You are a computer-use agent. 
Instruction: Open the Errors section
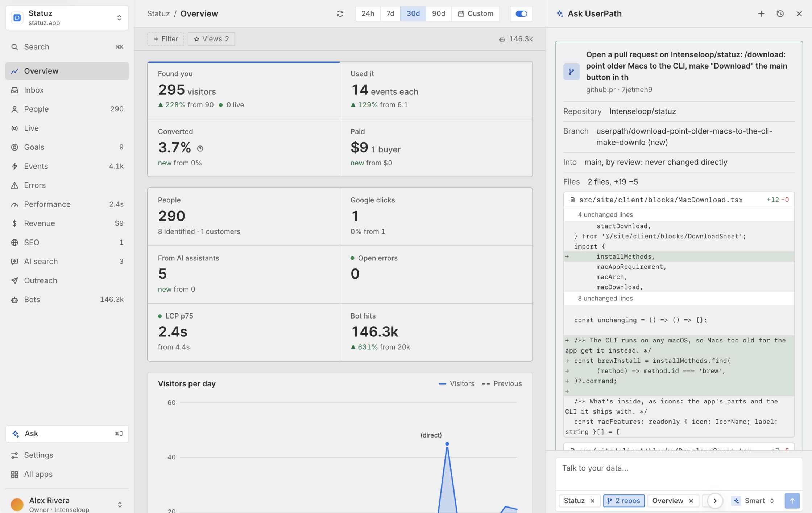point(67,185)
